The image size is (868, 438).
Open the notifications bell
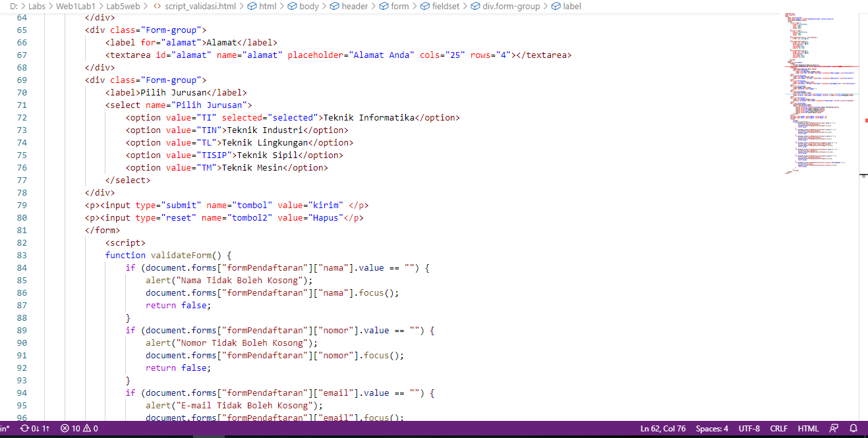(854, 428)
